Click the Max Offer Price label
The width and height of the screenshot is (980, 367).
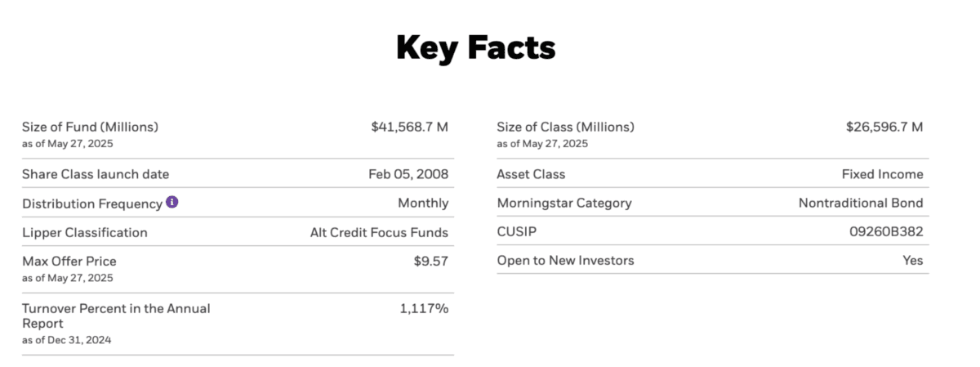[69, 262]
